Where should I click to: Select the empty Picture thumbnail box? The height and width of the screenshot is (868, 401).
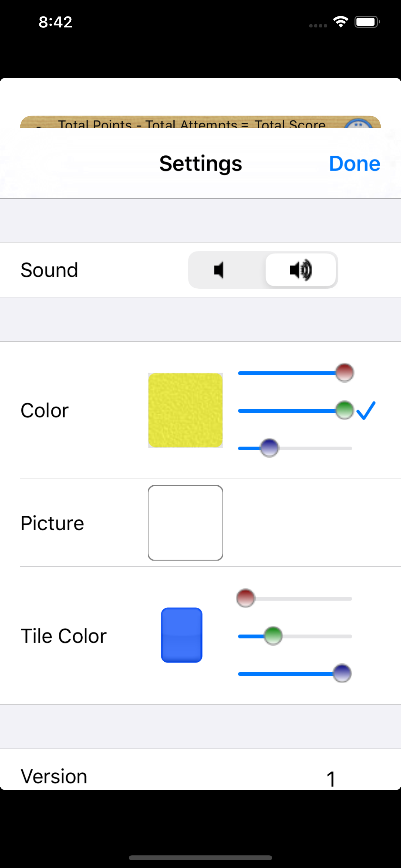click(x=185, y=523)
